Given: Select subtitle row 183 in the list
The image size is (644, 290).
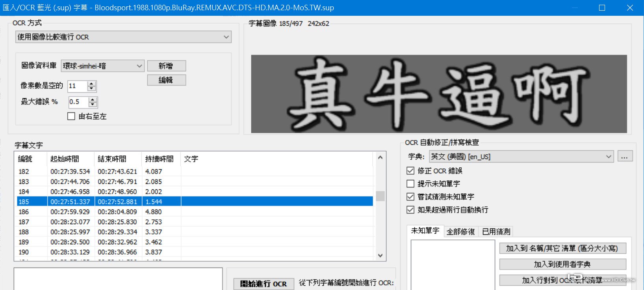Looking at the screenshot, I should click(x=195, y=182).
